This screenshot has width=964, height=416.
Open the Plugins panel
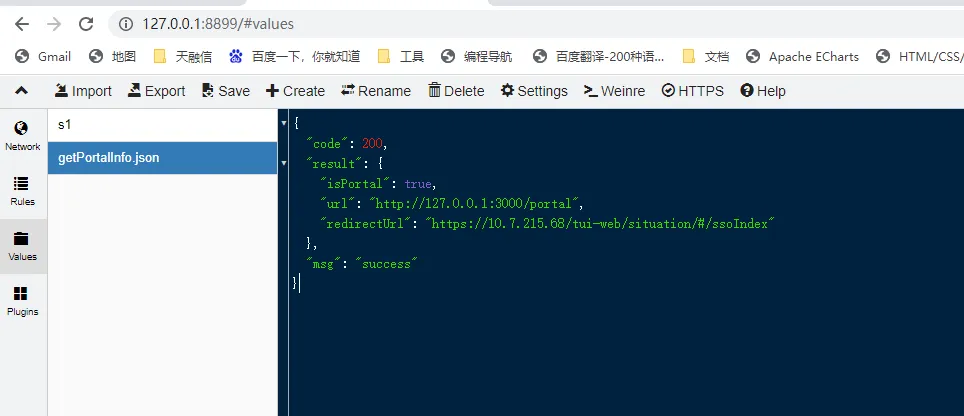(x=22, y=300)
